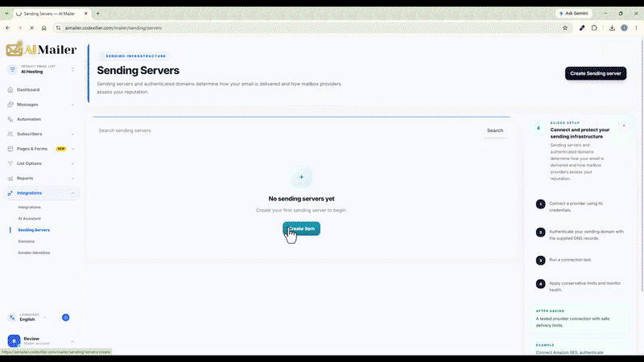Open the Integrations submenu item

[29, 208]
